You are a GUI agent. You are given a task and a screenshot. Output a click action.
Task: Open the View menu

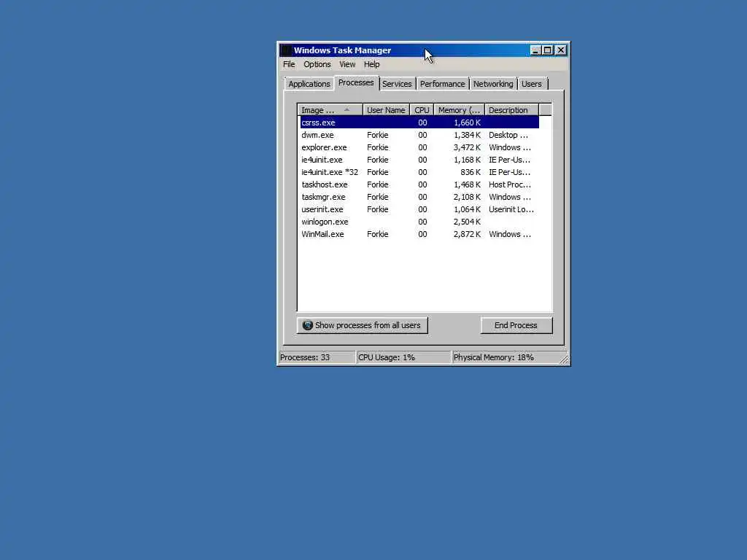point(347,64)
